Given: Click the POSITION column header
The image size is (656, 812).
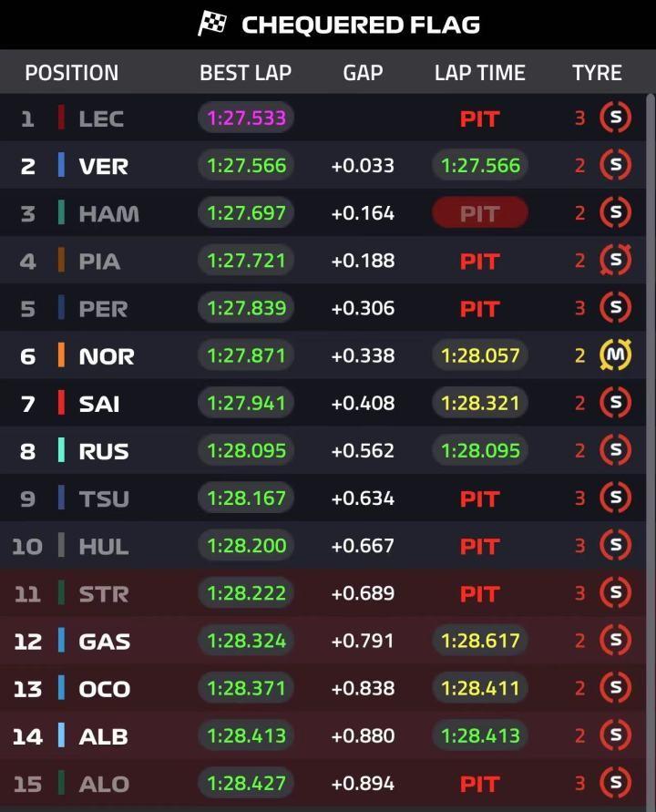Looking at the screenshot, I should (71, 73).
